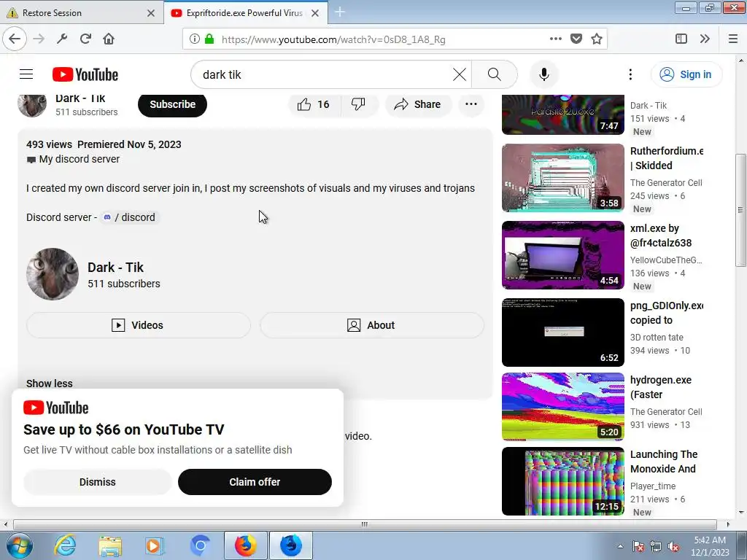Open the channel Videos button
This screenshot has width=747, height=560.
138,325
